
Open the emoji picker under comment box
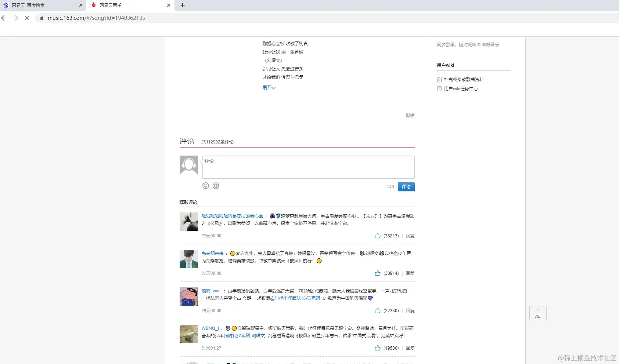click(x=206, y=186)
